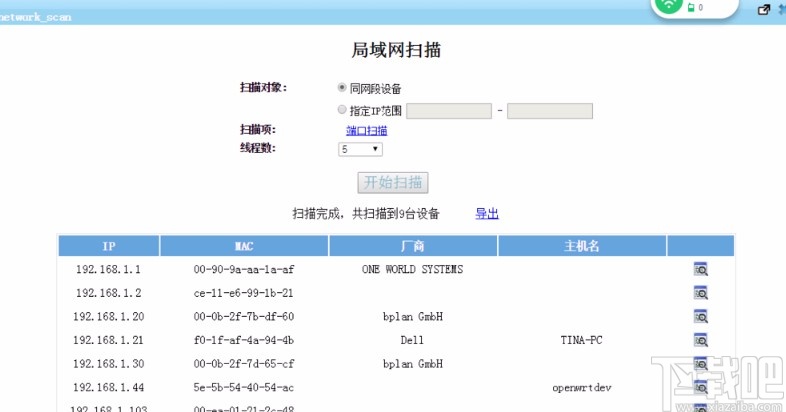Click vendor Dell cell
This screenshot has width=786, height=412.
tap(412, 340)
